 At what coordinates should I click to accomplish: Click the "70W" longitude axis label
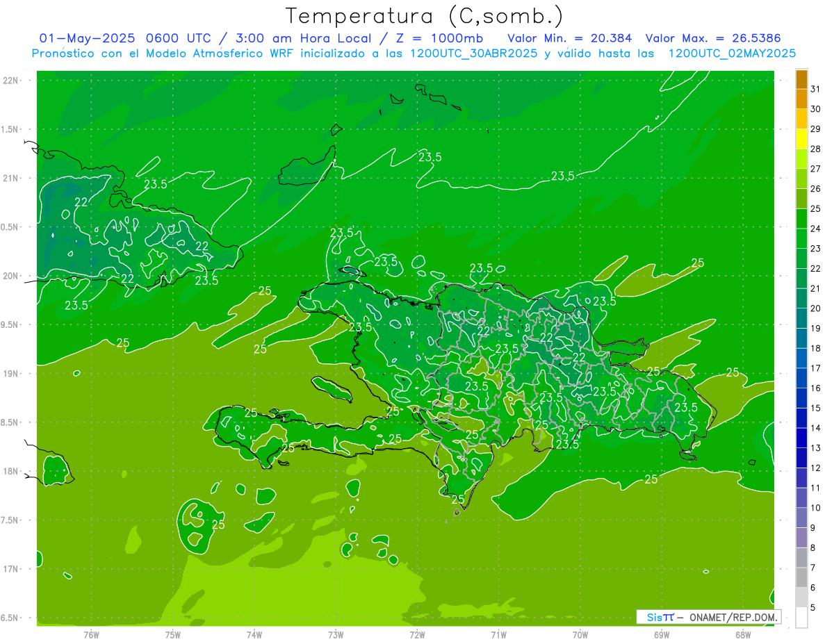tap(580, 634)
